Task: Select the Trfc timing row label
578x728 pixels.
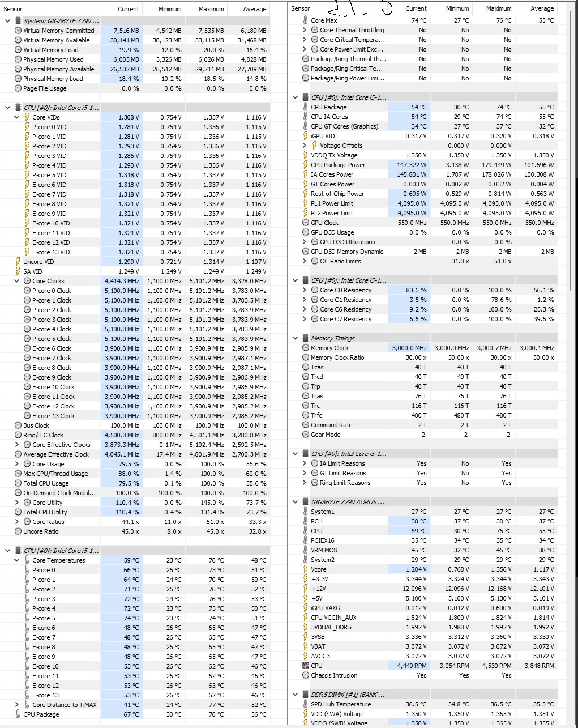Action: (316, 415)
